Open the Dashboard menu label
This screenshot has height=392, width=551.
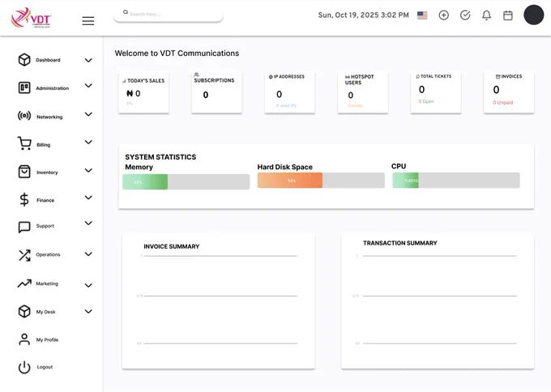click(x=48, y=60)
